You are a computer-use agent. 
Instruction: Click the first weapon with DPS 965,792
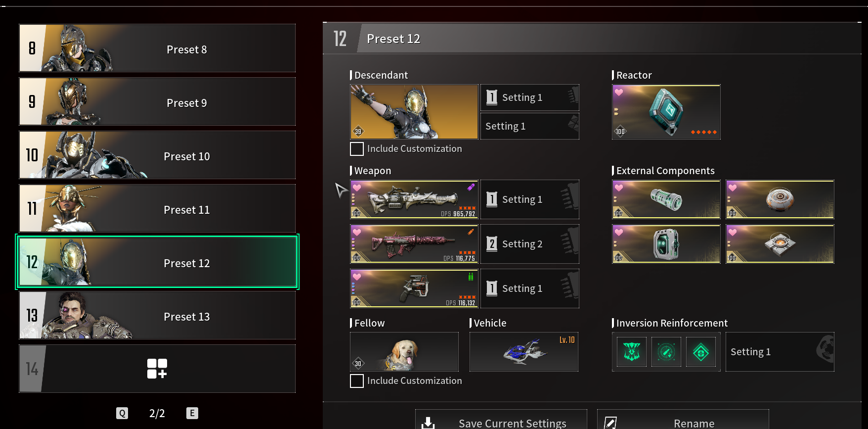click(x=414, y=199)
